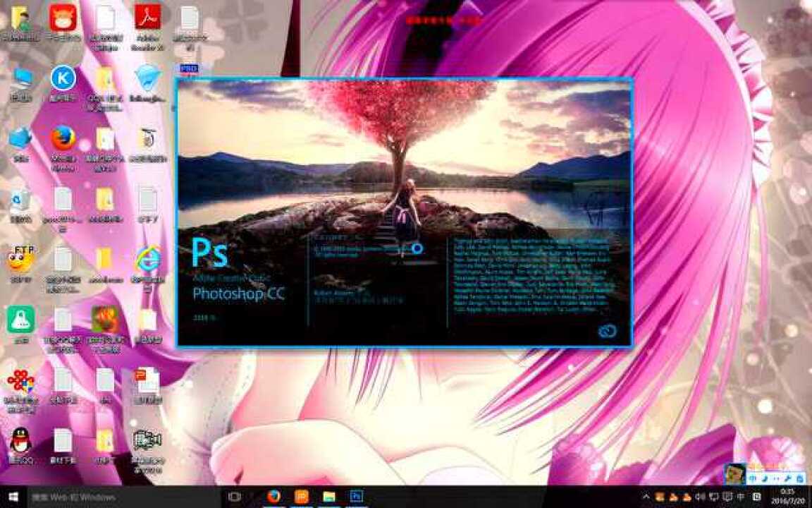
Task: Expand hidden system tray icons
Action: click(x=646, y=497)
